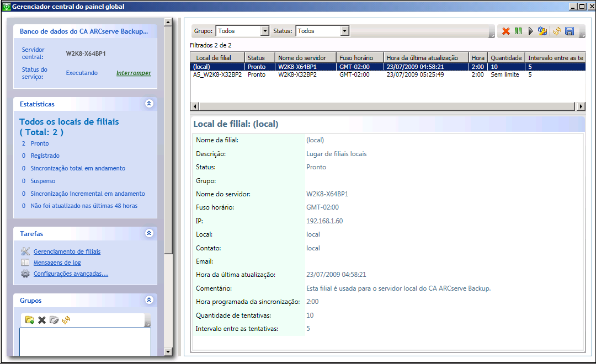Click the refresh arrows icon in top toolbar
Screen dimensions: 596x364
[x=557, y=31]
